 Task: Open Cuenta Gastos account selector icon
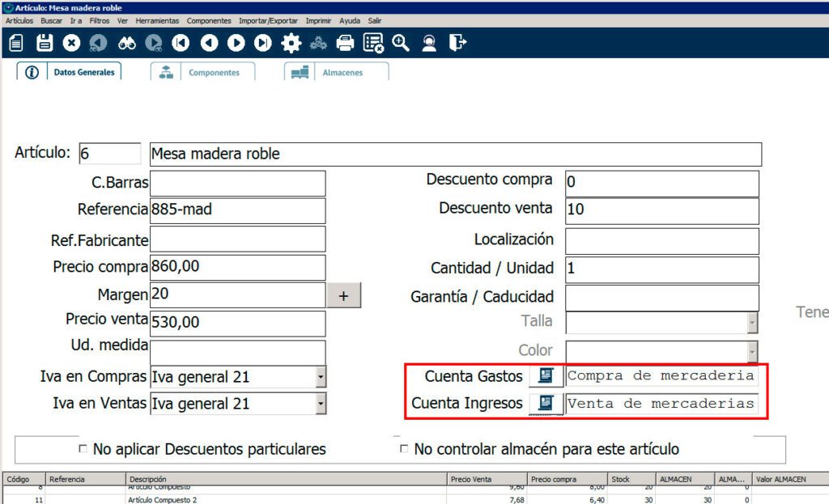coord(546,375)
